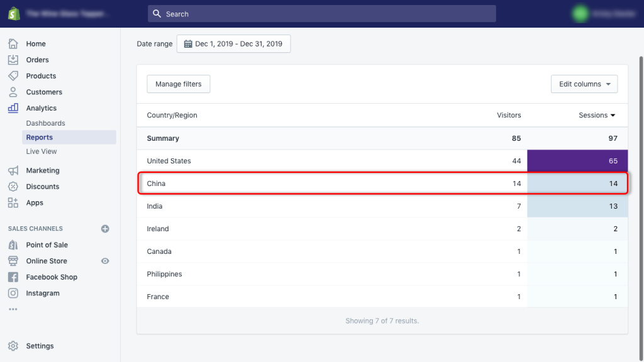Open the Discounts menu item
This screenshot has height=362, width=644.
click(43, 186)
